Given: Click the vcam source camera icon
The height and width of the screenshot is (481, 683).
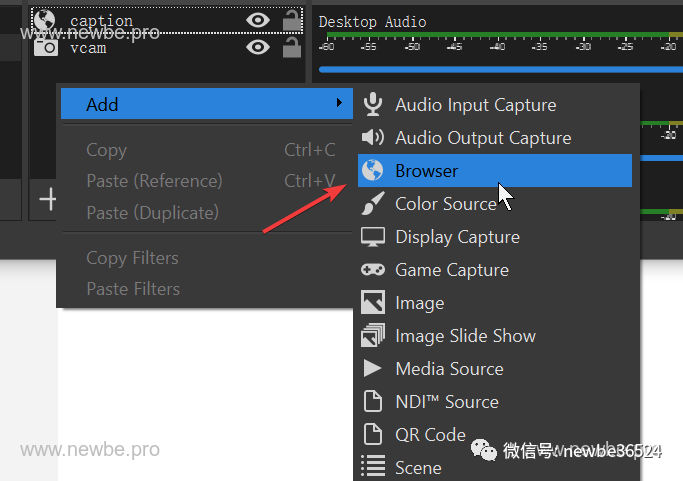Looking at the screenshot, I should [46, 47].
